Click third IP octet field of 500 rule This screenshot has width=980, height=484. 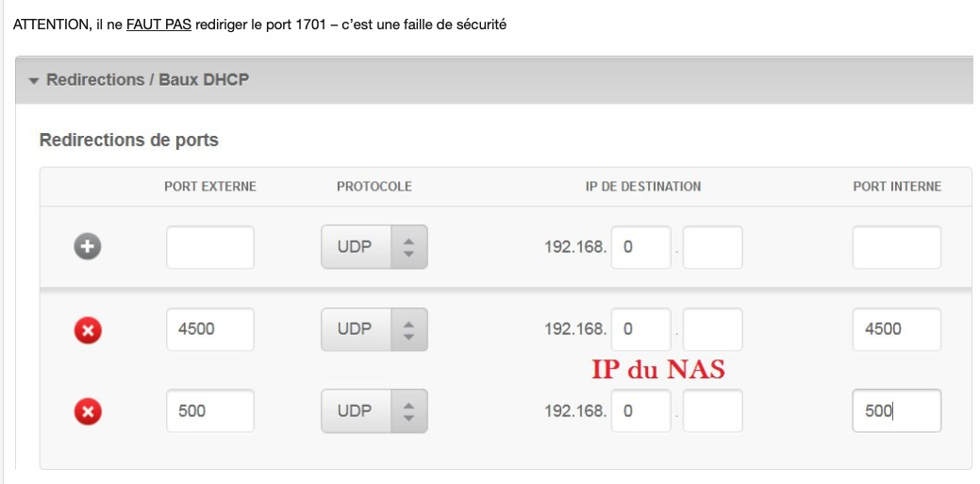640,411
